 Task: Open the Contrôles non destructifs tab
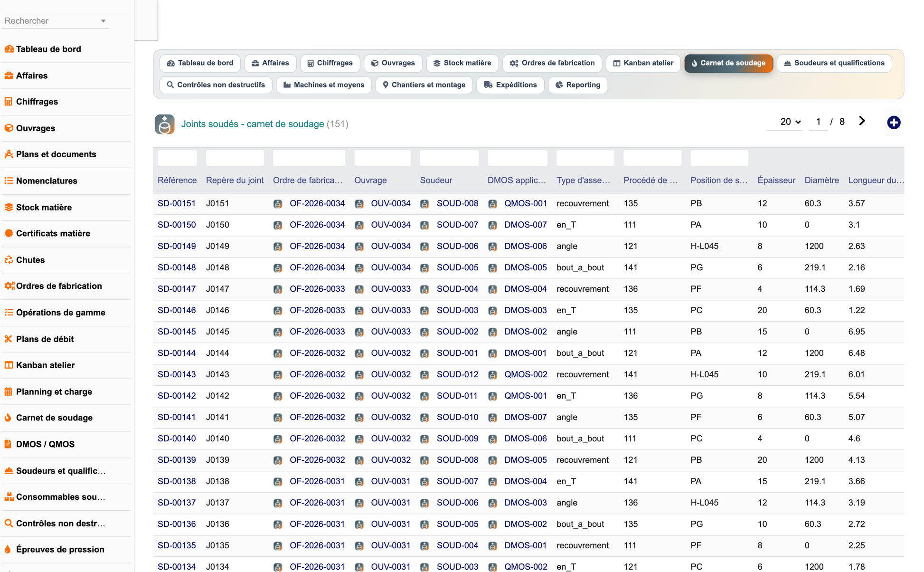point(216,85)
